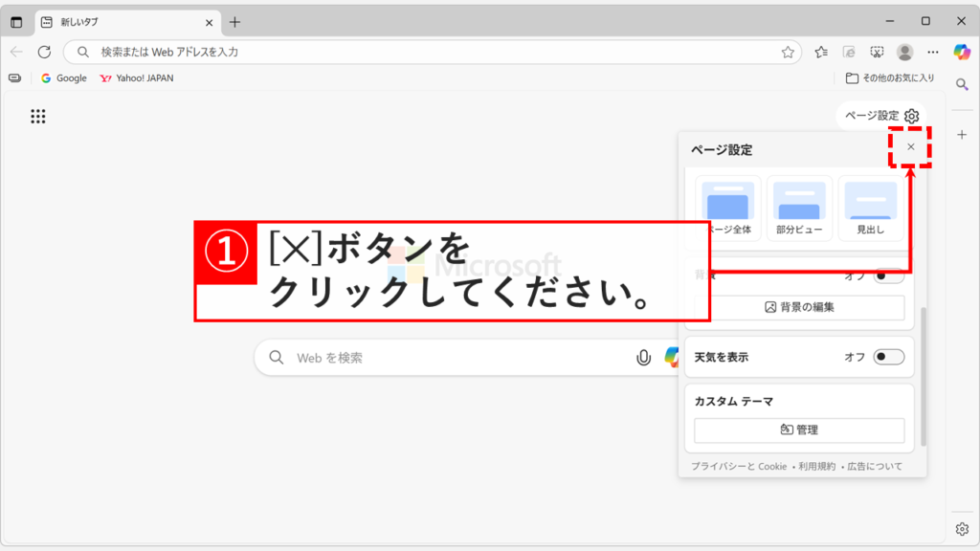Image resolution: width=980 pixels, height=551 pixels.
Task: Start a Web Capture with the scissors icon
Action: click(875, 53)
